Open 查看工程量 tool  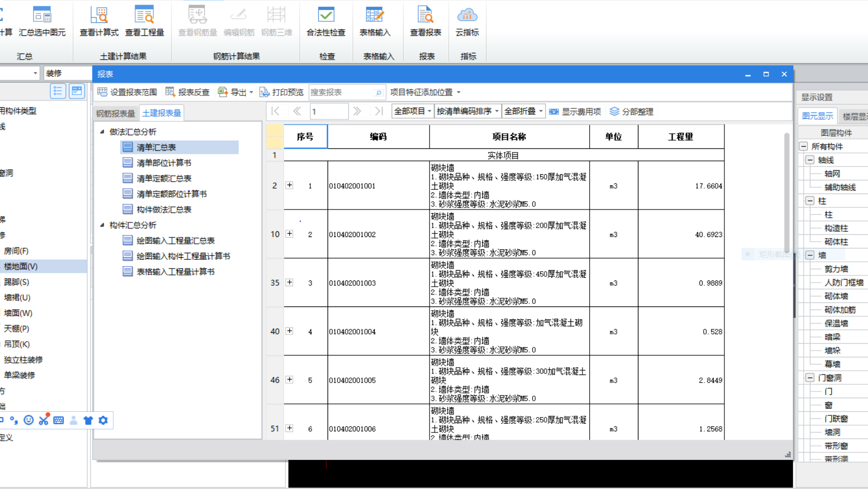coord(145,21)
